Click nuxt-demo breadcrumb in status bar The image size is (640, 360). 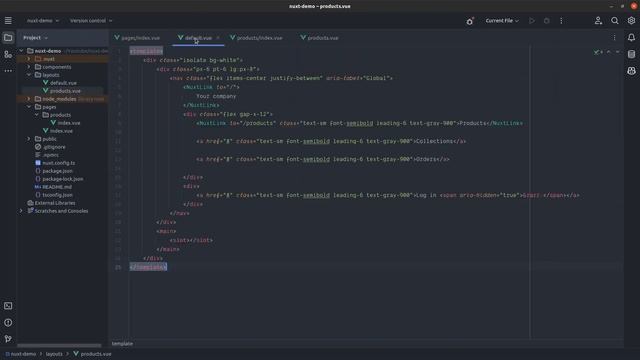click(x=23, y=354)
